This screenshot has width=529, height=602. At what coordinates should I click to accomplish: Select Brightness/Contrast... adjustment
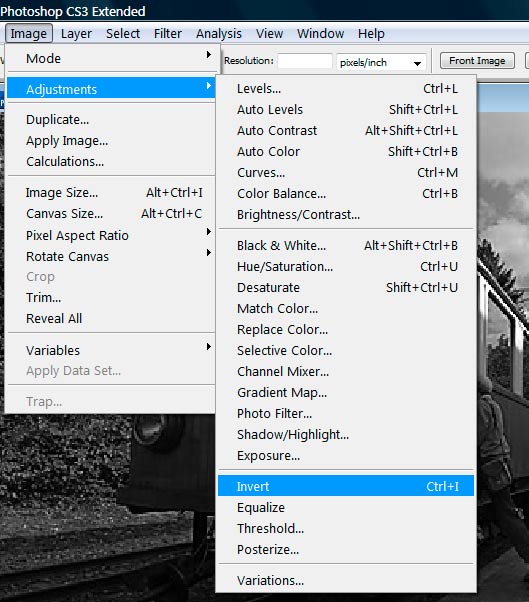[x=346, y=215]
